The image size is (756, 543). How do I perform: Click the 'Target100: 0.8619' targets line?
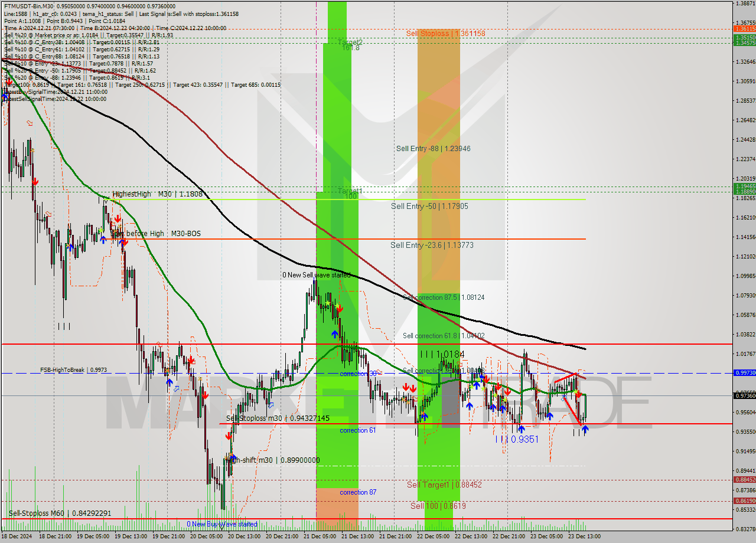tap(142, 84)
